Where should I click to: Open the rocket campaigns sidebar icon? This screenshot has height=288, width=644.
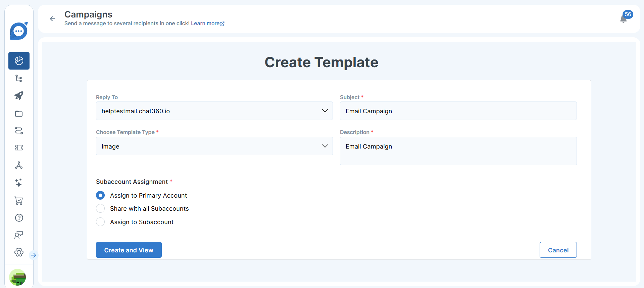coord(19,96)
